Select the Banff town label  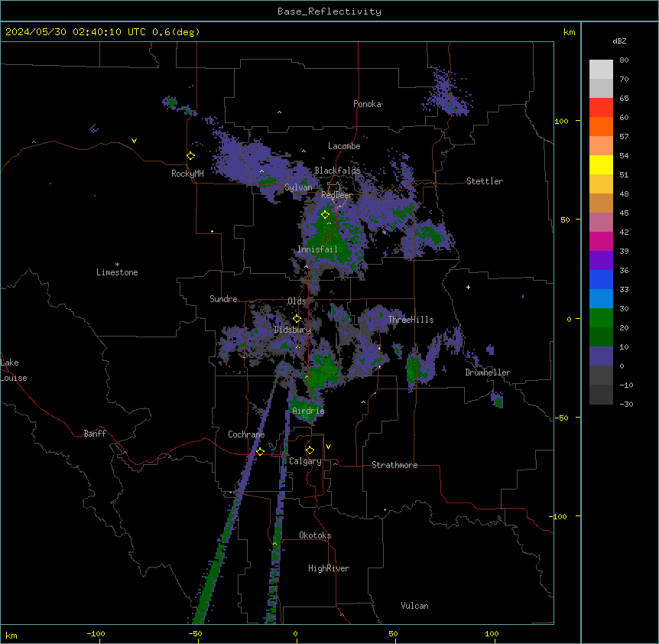click(95, 434)
